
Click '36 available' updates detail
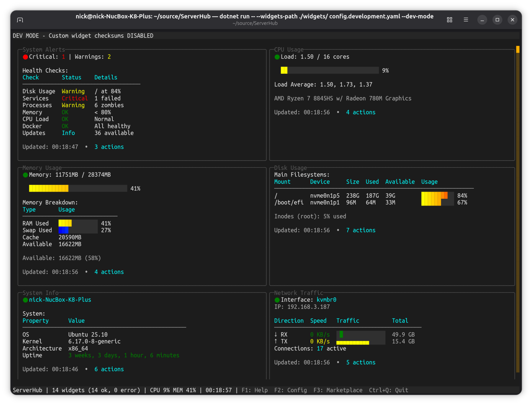click(114, 133)
